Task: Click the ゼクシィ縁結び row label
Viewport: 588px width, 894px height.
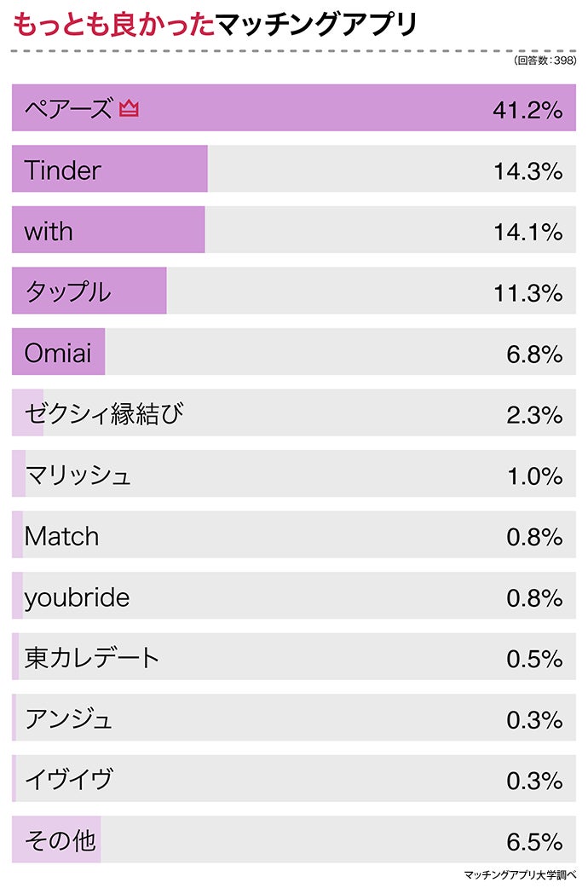Action: point(104,414)
